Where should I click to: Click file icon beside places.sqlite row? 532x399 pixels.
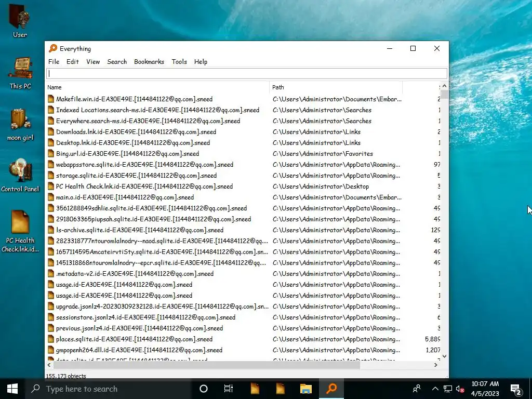click(51, 339)
